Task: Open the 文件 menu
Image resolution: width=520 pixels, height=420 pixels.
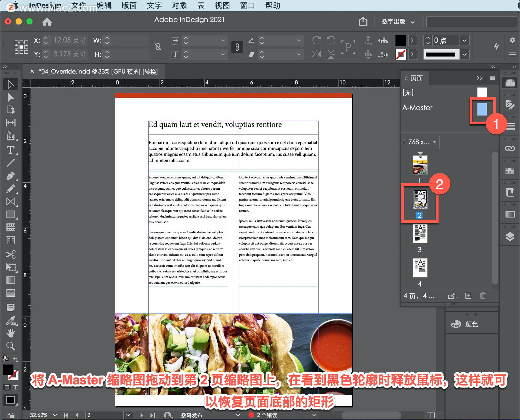Action: [x=79, y=5]
